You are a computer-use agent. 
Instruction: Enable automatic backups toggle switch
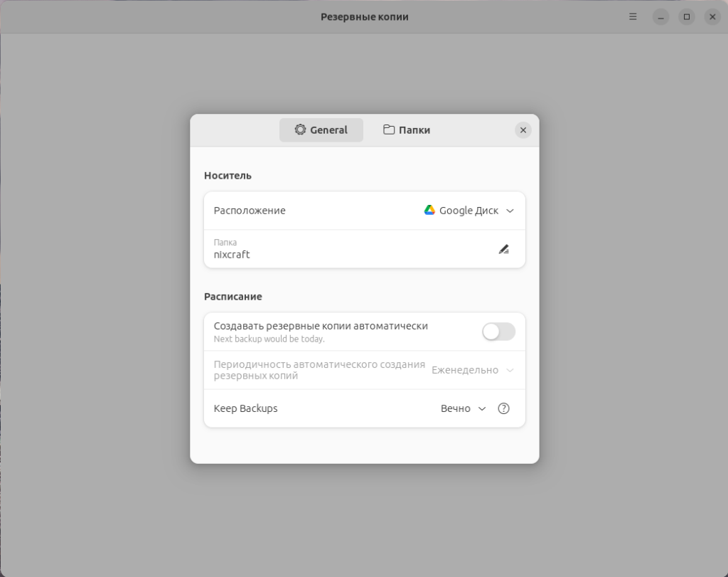498,332
